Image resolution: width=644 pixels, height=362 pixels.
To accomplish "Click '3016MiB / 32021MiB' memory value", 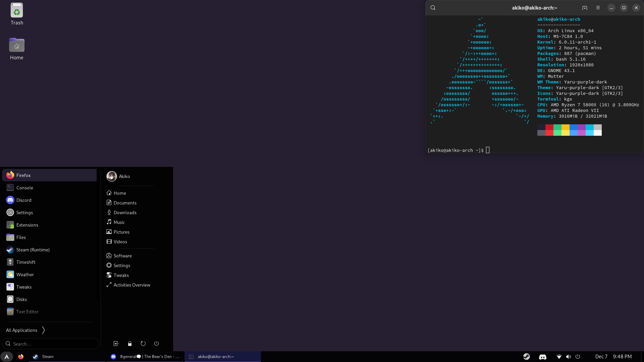I will 583,116.
